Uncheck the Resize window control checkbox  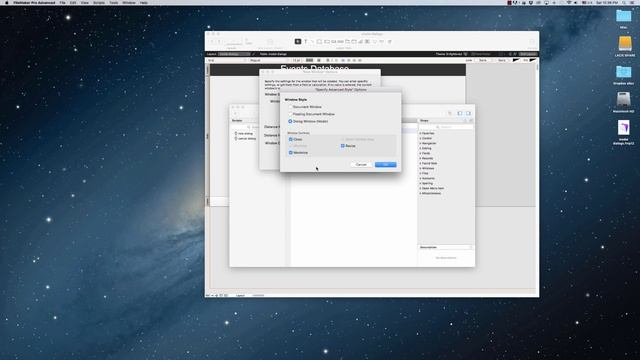(342, 146)
